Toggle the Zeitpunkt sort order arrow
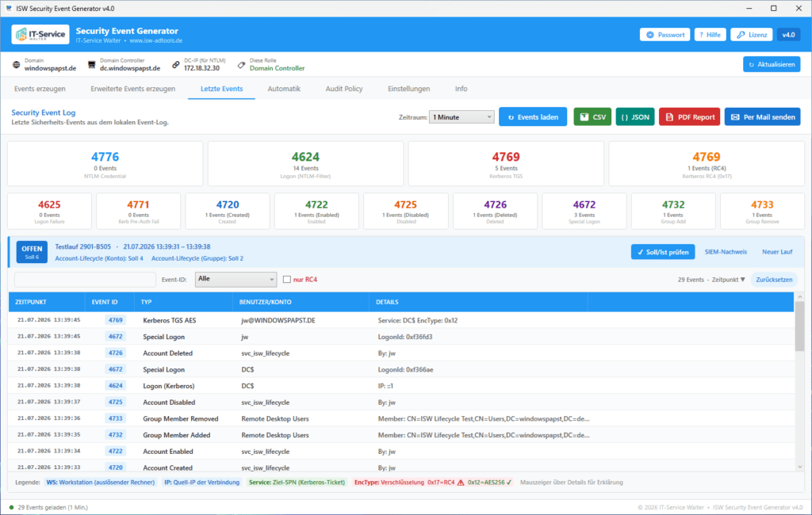 [x=742, y=280]
